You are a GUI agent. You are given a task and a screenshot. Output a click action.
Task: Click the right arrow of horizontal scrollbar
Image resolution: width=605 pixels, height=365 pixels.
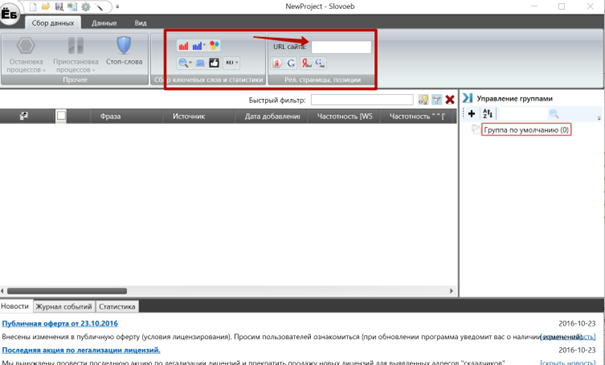pyautogui.click(x=451, y=291)
